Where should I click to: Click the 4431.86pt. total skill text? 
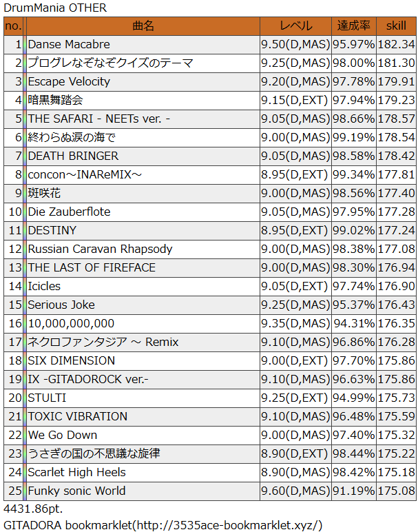[33, 509]
